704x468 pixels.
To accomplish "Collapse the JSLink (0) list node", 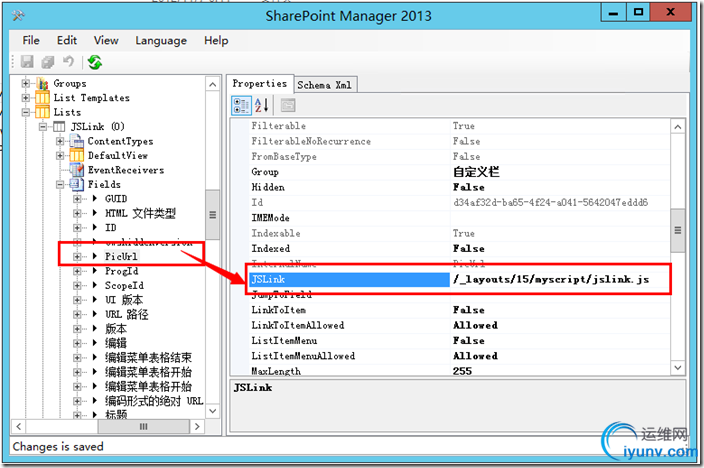I will click(x=43, y=127).
